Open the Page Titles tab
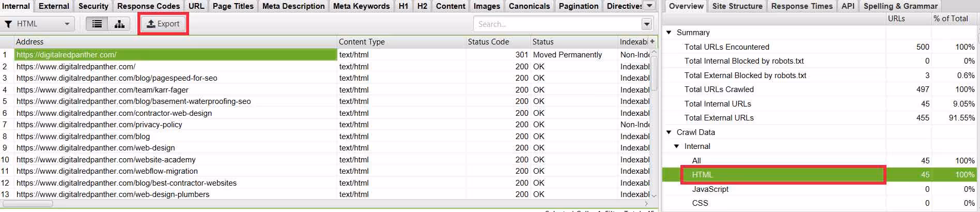The width and height of the screenshot is (980, 212). (233, 6)
